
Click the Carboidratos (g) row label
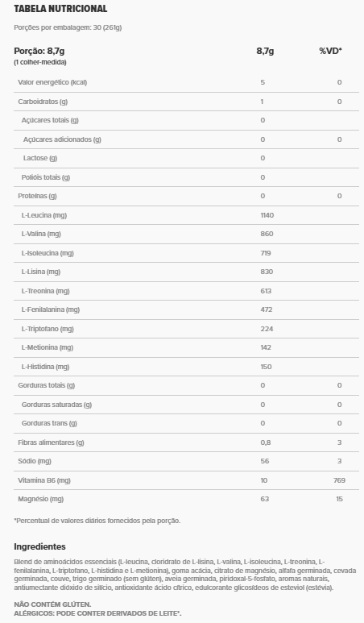click(43, 102)
